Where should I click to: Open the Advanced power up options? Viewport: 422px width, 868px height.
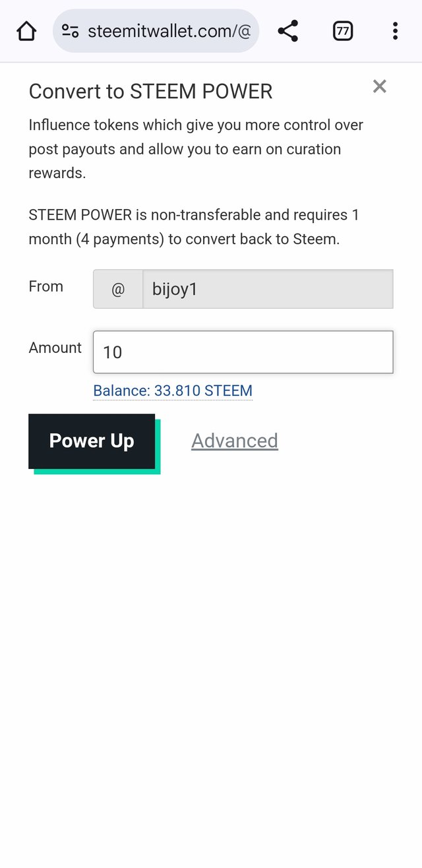click(234, 441)
